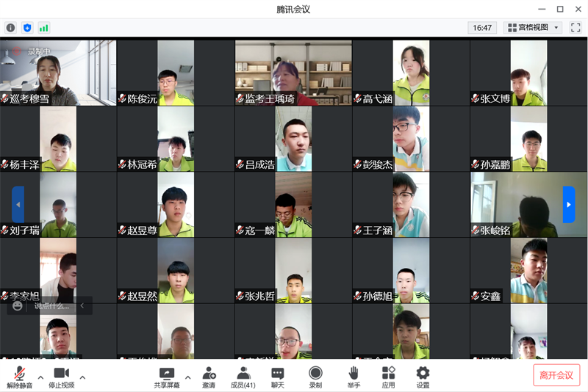Click the muted mic icon of 孙嘉鹏
Viewport: 588px width, 392px height.
point(476,164)
